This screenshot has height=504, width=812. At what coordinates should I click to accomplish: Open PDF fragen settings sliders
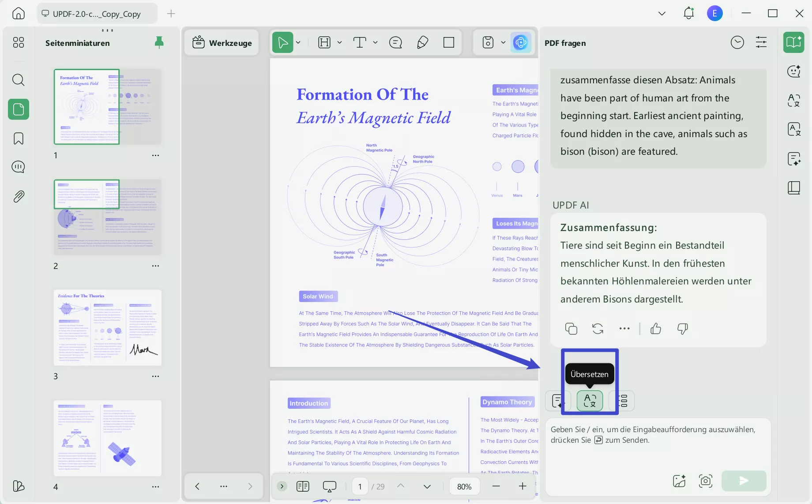pos(761,42)
